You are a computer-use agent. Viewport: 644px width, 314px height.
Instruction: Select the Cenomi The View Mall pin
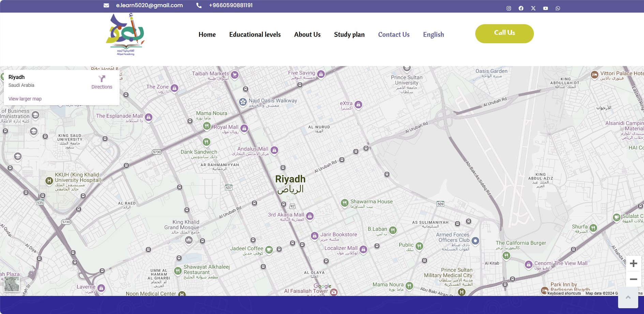pyautogui.click(x=528, y=264)
